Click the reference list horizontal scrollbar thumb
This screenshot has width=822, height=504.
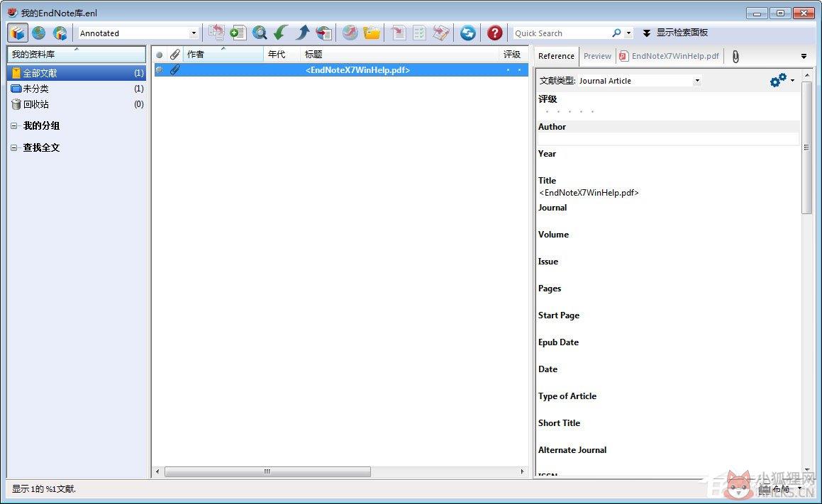tap(267, 471)
